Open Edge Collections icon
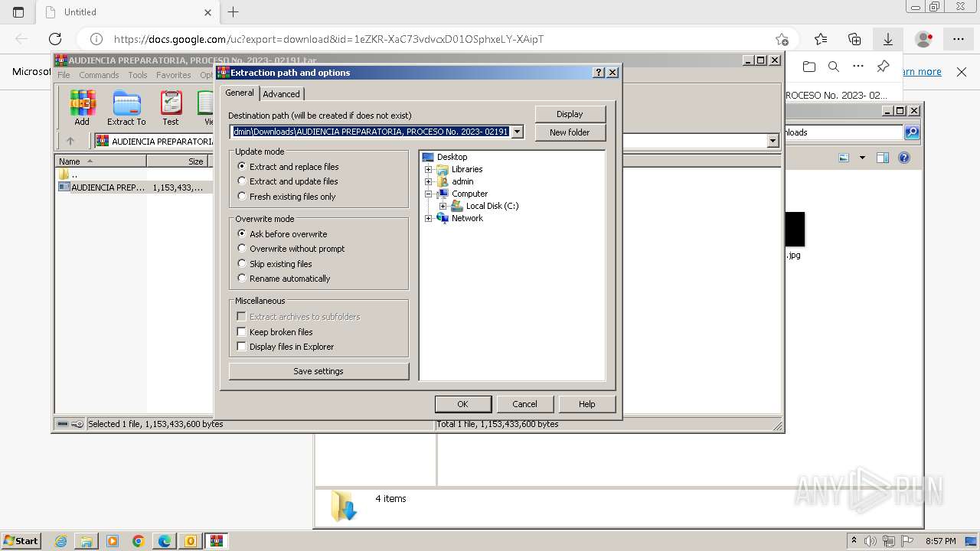The image size is (980, 551). (854, 39)
